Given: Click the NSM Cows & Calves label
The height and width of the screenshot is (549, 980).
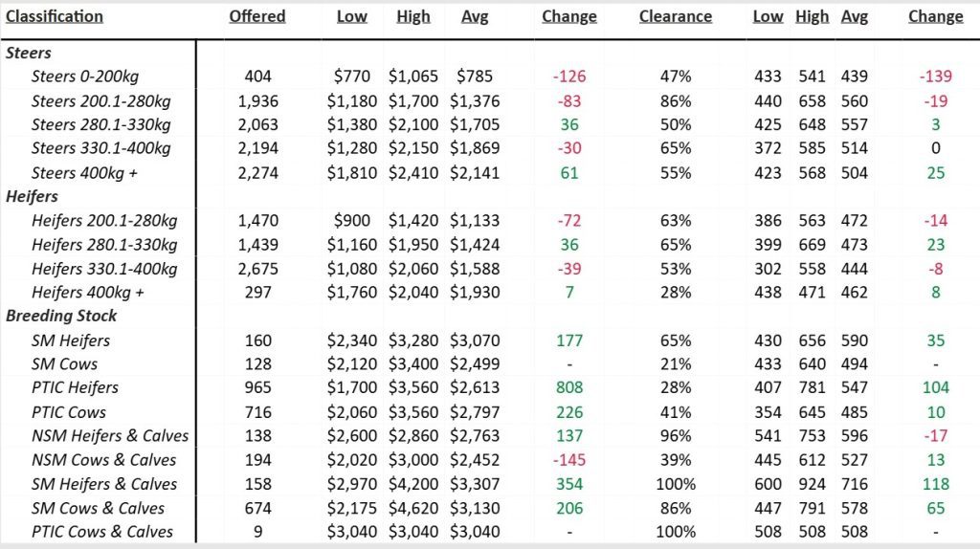Looking at the screenshot, I should pos(103,459).
